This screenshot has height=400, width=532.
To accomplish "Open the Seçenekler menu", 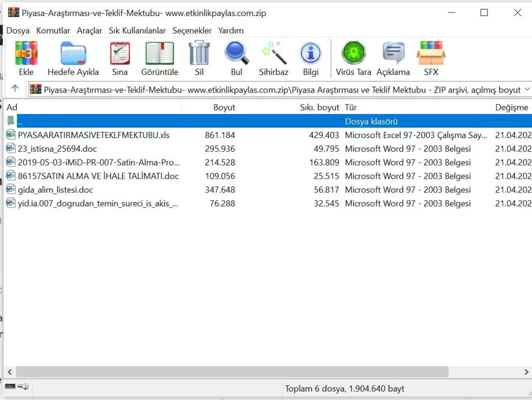I will click(192, 30).
